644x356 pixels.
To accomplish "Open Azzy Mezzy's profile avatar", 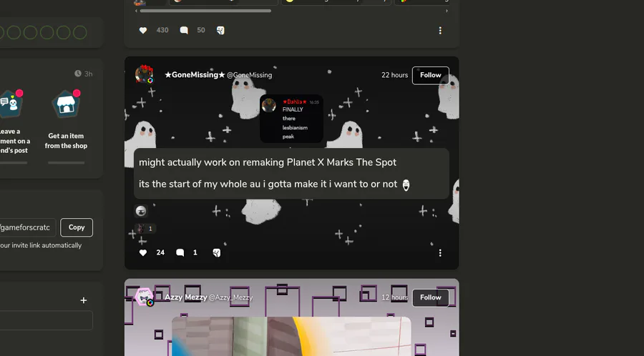I will coord(144,297).
